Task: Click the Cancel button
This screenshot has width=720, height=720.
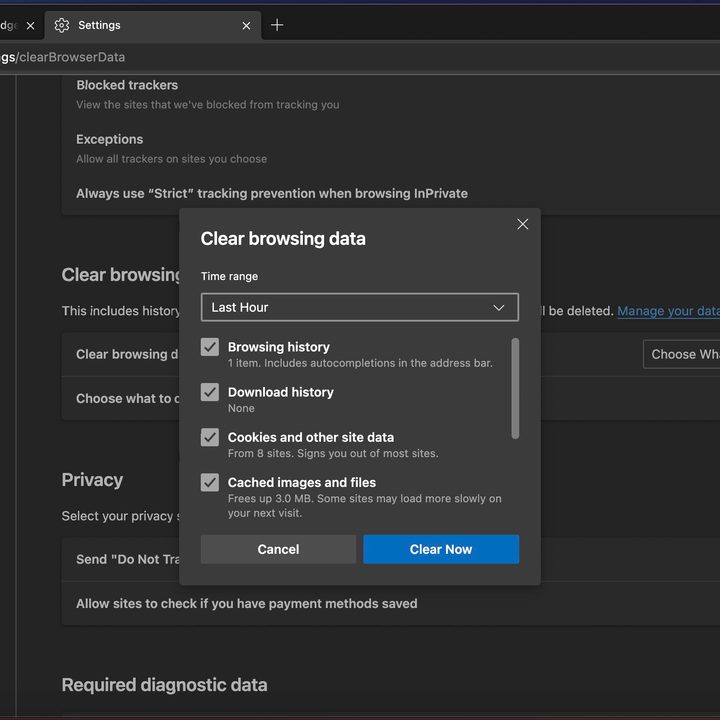Action: tap(278, 549)
